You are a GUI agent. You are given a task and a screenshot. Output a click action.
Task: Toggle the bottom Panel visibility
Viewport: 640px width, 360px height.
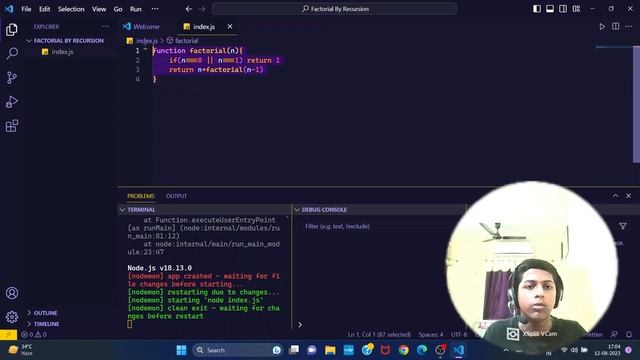550,9
